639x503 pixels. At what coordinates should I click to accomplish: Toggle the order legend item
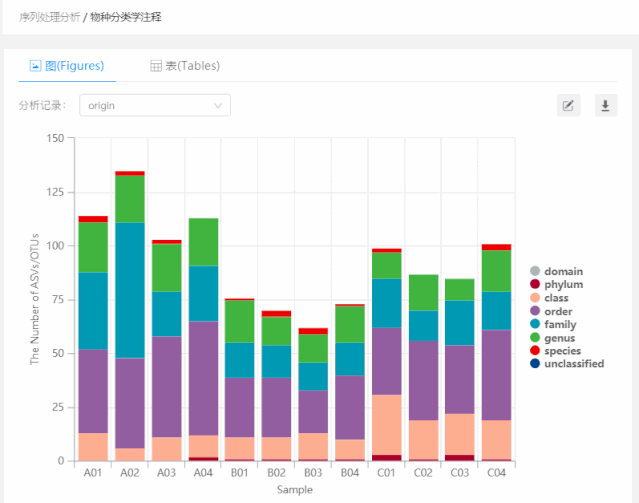(558, 311)
